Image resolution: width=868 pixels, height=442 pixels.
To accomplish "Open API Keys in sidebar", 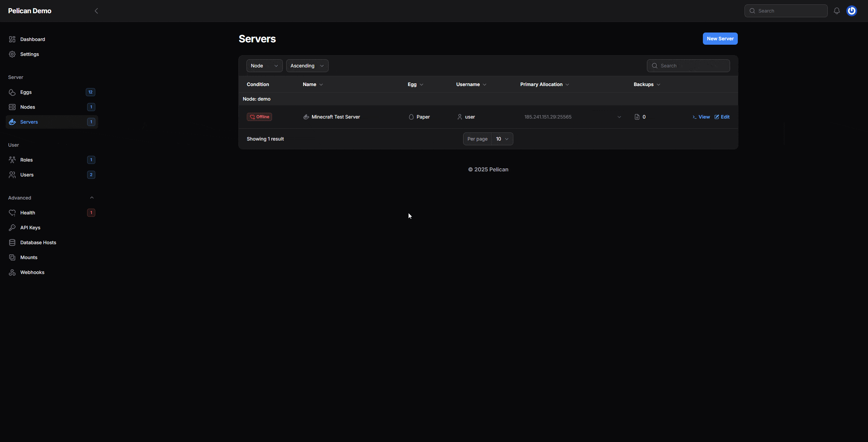I will point(30,228).
